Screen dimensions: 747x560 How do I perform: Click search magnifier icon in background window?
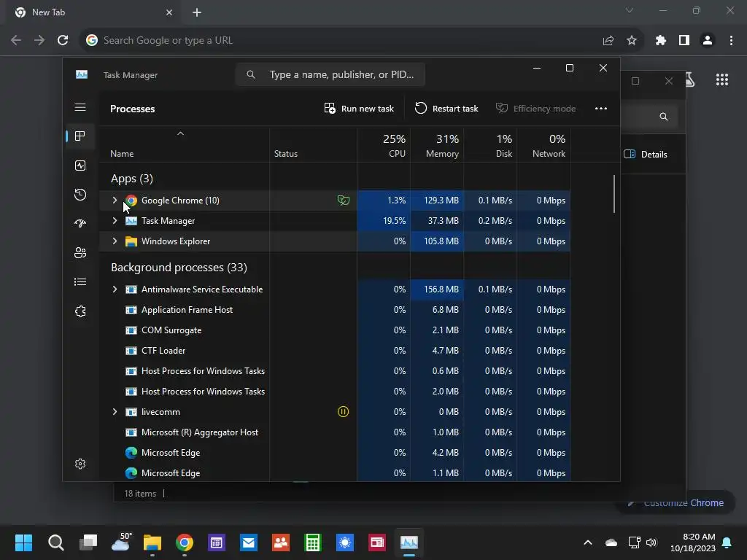coord(664,117)
